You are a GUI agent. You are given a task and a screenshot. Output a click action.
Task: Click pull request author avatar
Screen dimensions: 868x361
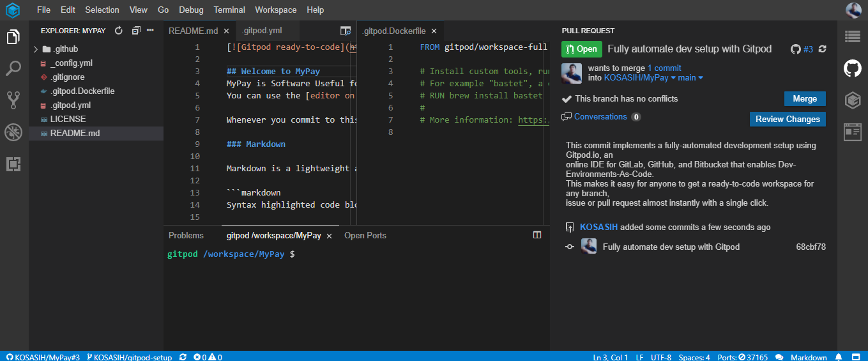tap(572, 73)
